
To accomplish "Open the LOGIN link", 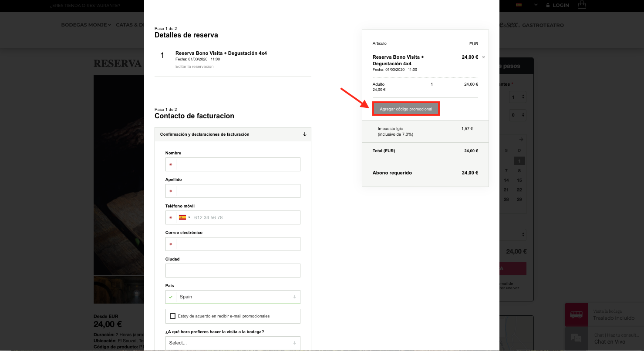I will click(561, 5).
